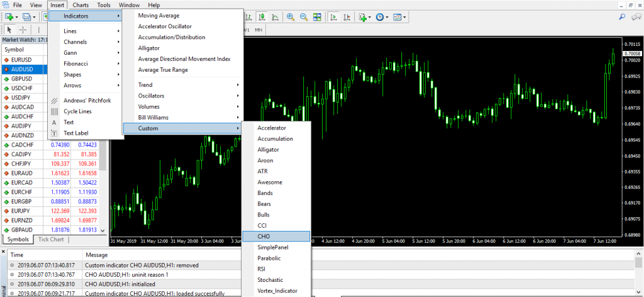This screenshot has height=297, width=644.
Task: Open the Profiles dropdown arrow
Action: click(34, 17)
